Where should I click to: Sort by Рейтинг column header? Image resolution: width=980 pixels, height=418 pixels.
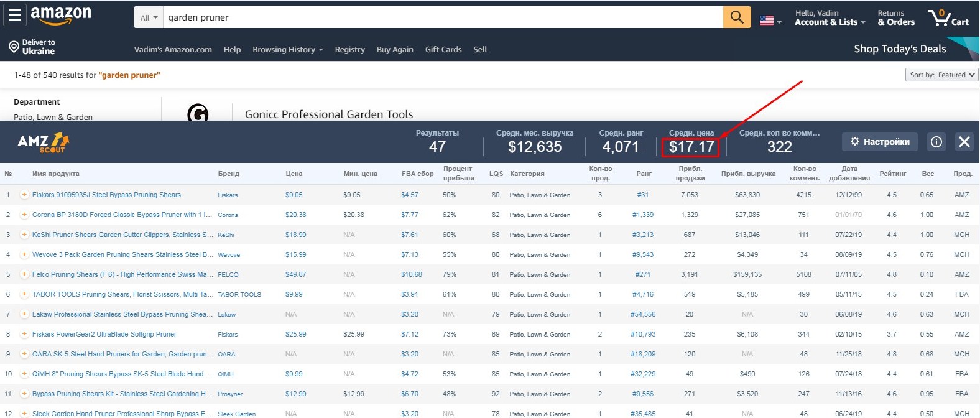(x=893, y=174)
